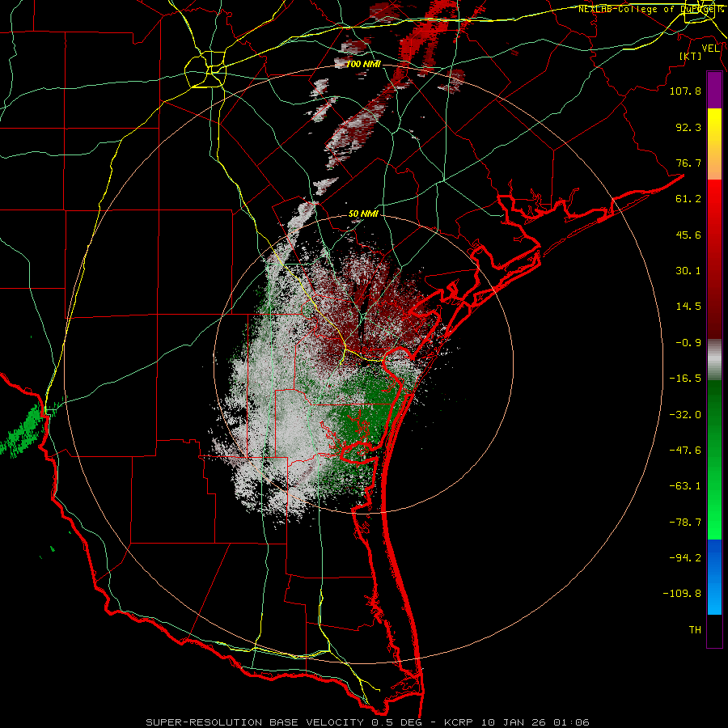This screenshot has height=728, width=728.
Task: Click the 76.7 legend value
Action: click(x=688, y=163)
